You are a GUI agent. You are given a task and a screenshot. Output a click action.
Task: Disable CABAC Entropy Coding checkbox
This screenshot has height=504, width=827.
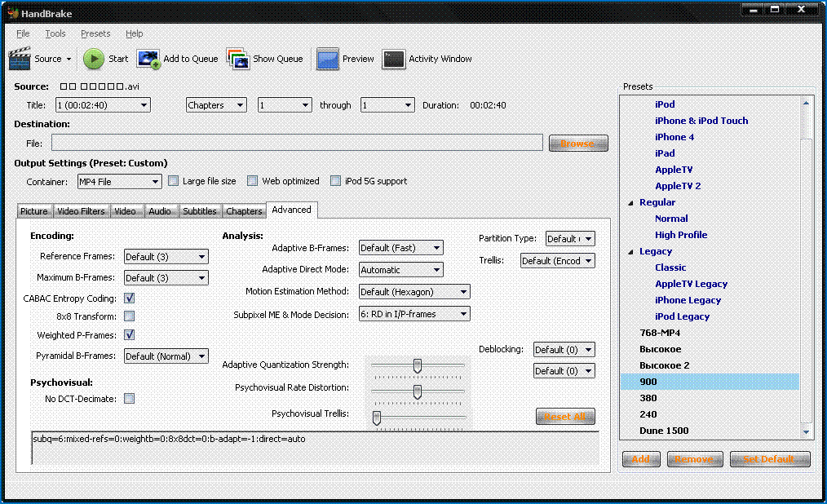(x=129, y=298)
